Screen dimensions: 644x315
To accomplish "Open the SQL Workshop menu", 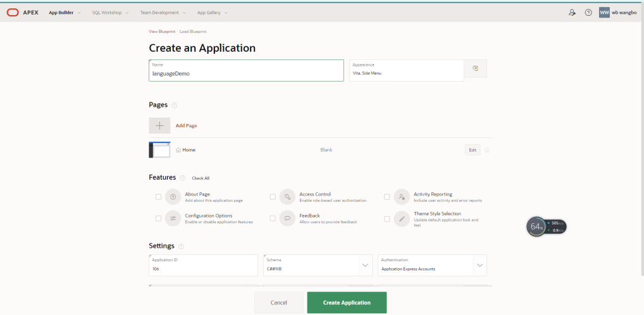I will tap(110, 13).
